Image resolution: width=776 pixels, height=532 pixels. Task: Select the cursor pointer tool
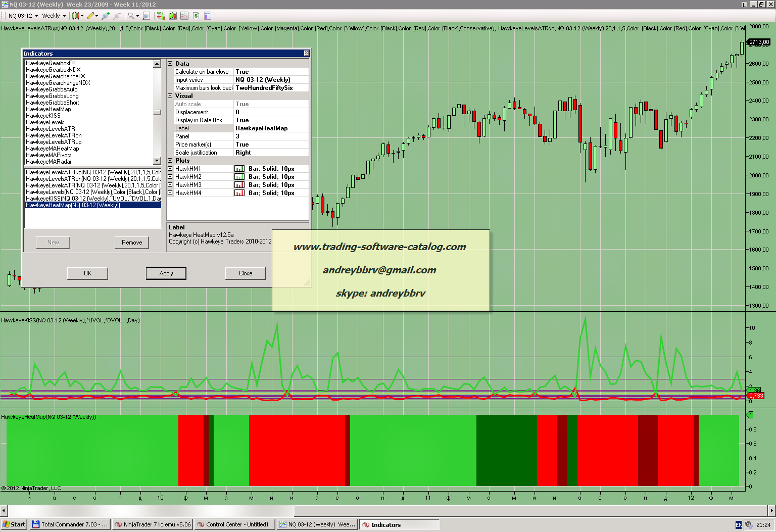(131, 16)
